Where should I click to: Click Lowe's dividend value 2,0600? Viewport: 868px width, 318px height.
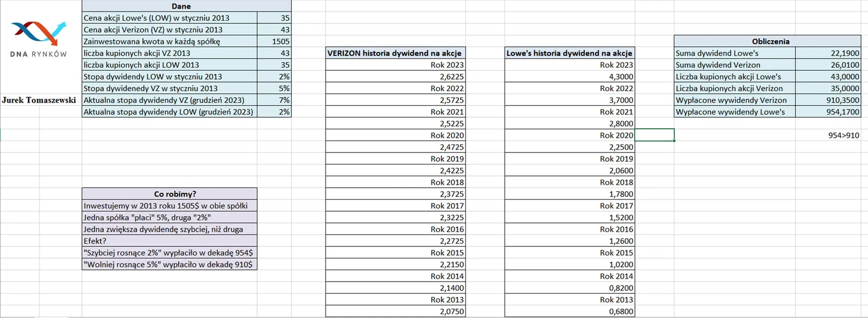click(570, 170)
